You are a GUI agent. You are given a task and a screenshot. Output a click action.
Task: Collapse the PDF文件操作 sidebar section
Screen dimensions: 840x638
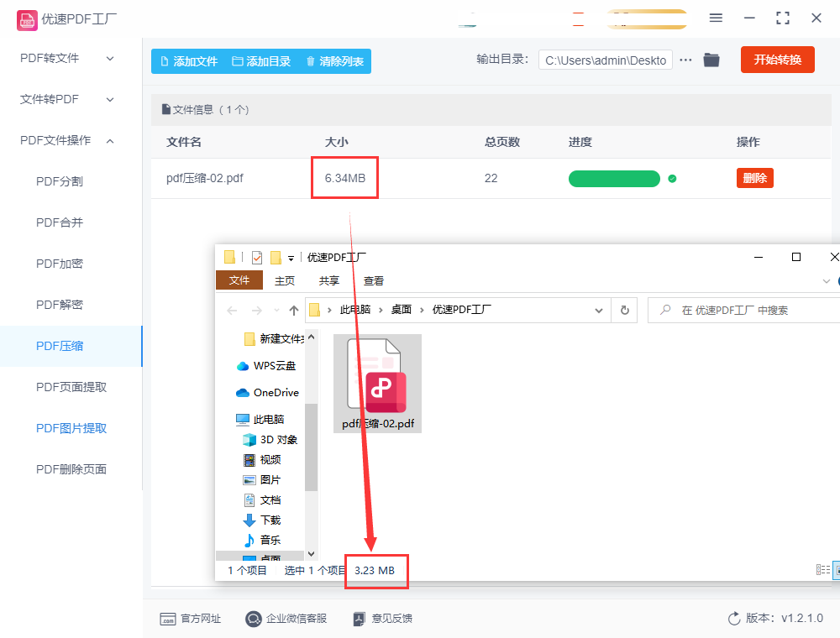67,141
